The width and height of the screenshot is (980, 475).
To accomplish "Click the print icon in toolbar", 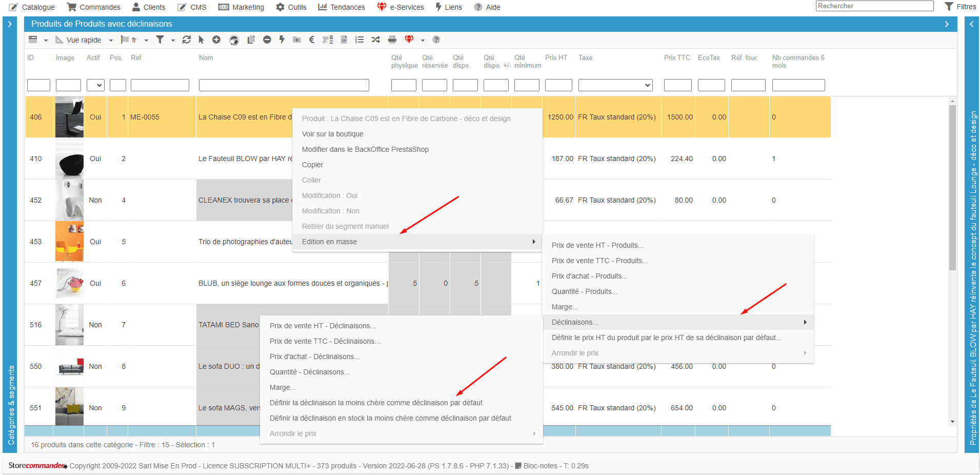I will pyautogui.click(x=392, y=39).
